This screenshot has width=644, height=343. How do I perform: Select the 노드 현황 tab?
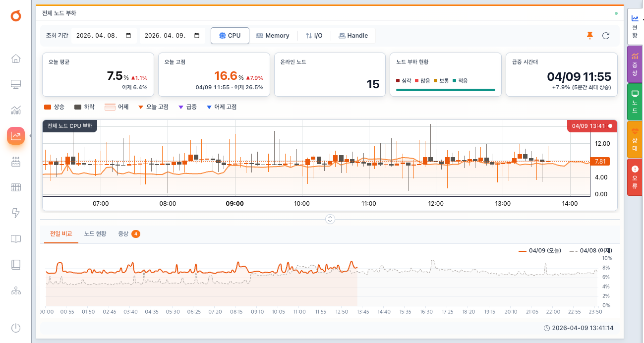pyautogui.click(x=95, y=234)
